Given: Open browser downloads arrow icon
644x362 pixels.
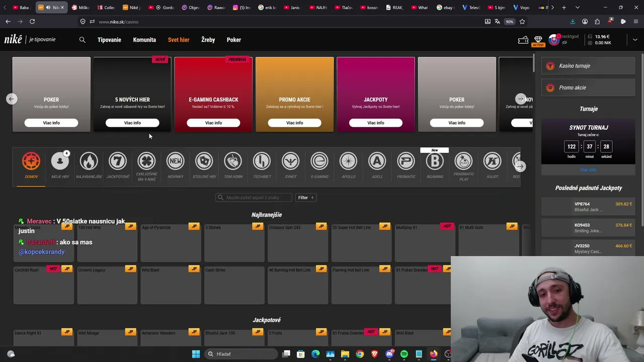Looking at the screenshot, I should pos(573,22).
